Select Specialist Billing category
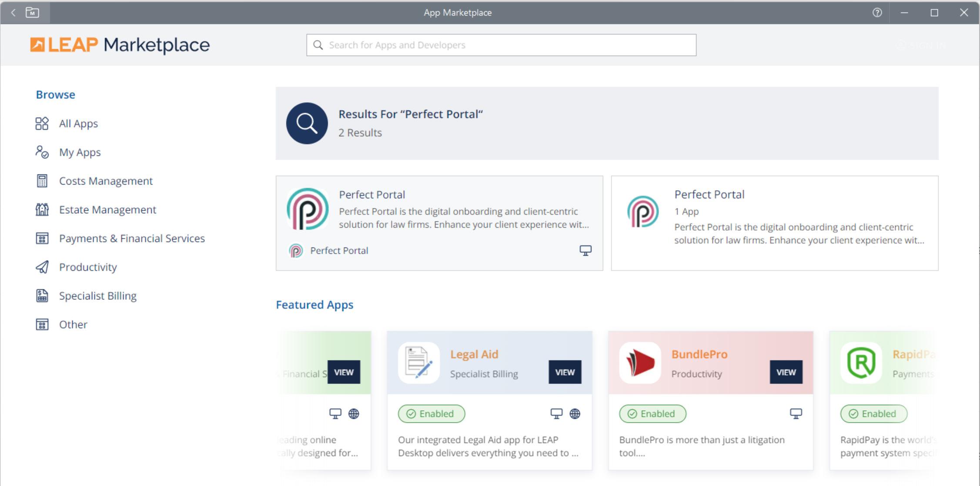This screenshot has height=486, width=980. (x=98, y=296)
